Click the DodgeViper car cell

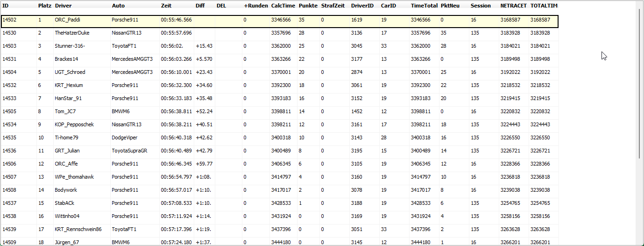tap(124, 138)
